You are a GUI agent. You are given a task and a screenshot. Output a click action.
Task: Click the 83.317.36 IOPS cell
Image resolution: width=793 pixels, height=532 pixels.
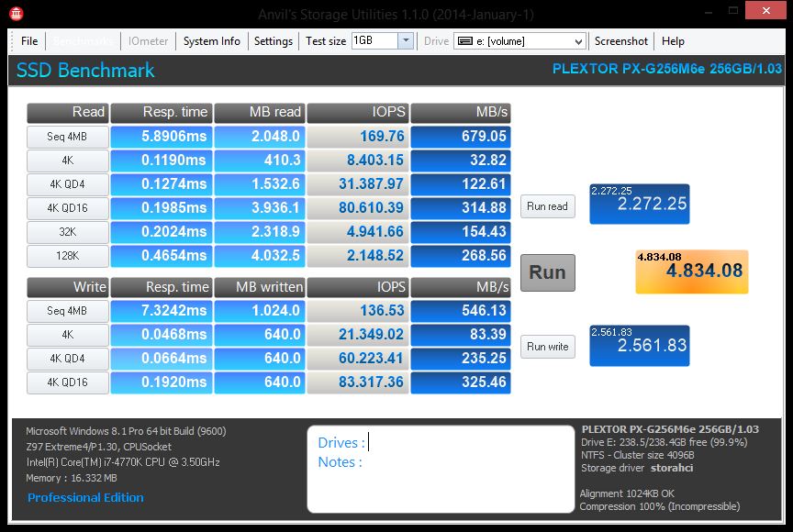coord(358,382)
